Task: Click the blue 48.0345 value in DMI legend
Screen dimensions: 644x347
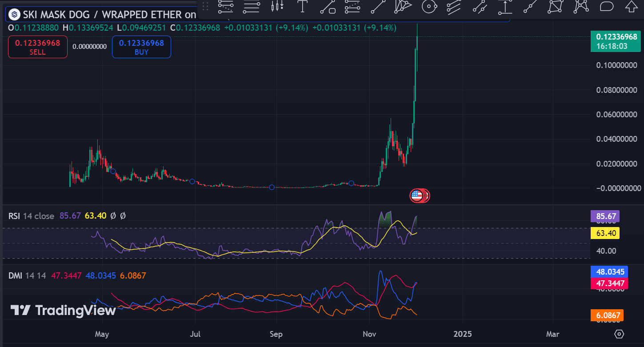Action: pyautogui.click(x=100, y=275)
